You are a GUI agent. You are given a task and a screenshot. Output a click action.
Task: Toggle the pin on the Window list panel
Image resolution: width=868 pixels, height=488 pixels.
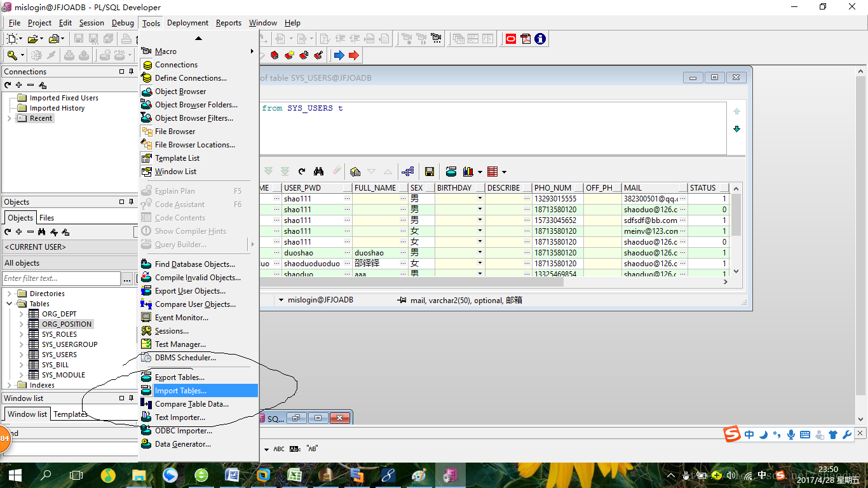132,398
